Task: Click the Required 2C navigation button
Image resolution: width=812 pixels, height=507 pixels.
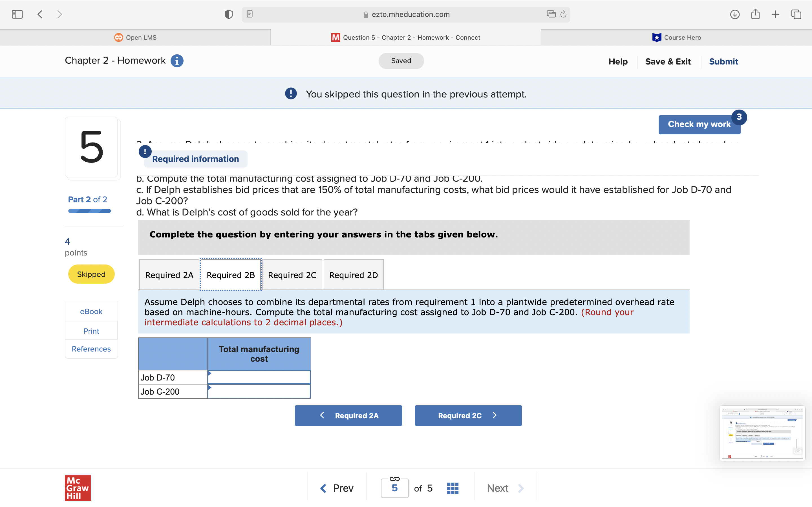Action: coord(468,415)
